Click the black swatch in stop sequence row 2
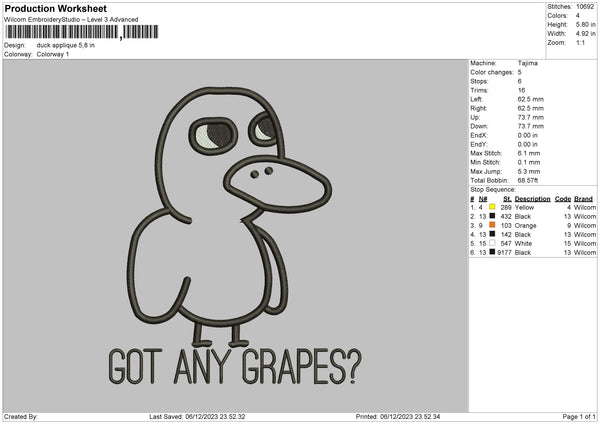The width and height of the screenshot is (600, 424). click(x=492, y=216)
